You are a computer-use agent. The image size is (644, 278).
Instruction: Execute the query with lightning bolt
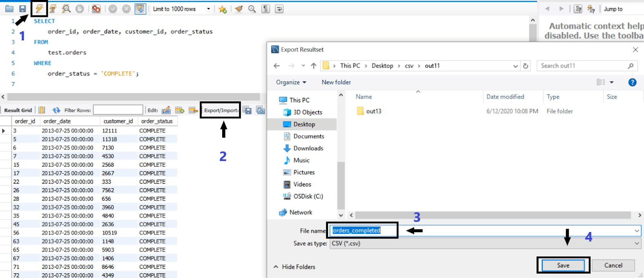tap(39, 8)
